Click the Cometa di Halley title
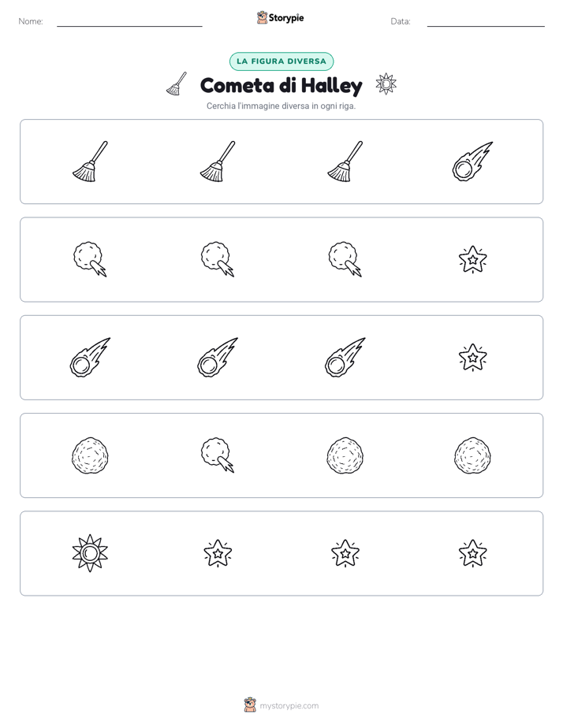This screenshot has height=728, width=563. (x=281, y=85)
